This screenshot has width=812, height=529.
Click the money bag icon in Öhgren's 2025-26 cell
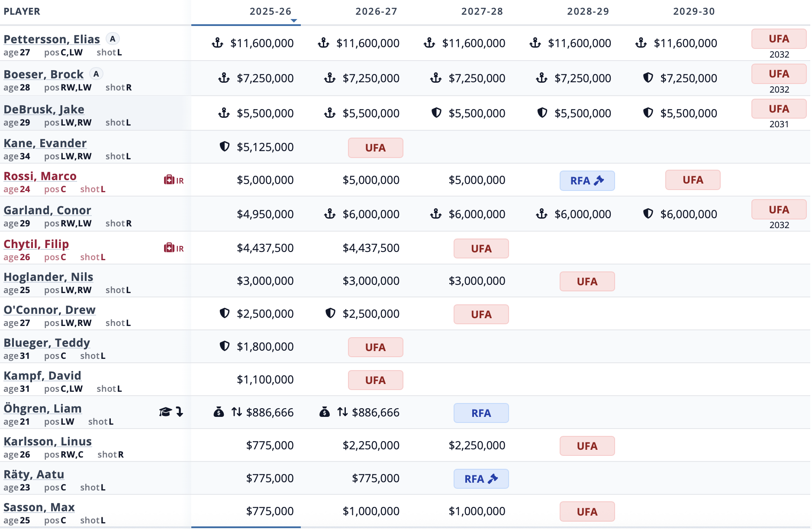pos(219,412)
